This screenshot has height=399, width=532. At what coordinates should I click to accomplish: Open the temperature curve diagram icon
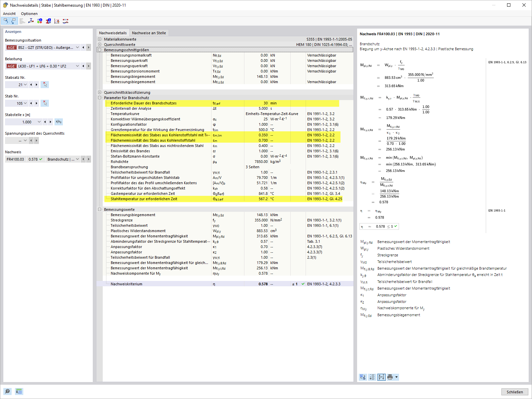point(57,21)
